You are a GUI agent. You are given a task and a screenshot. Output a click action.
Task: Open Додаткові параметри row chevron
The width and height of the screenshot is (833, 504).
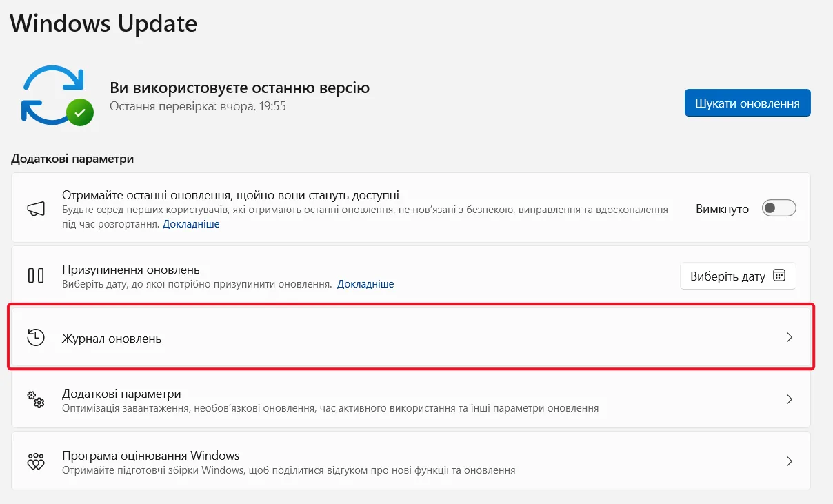point(790,399)
